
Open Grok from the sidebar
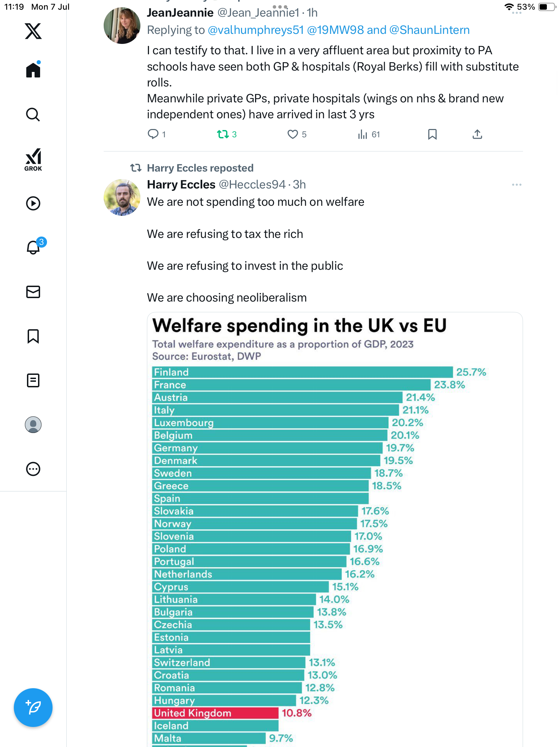[x=33, y=160]
